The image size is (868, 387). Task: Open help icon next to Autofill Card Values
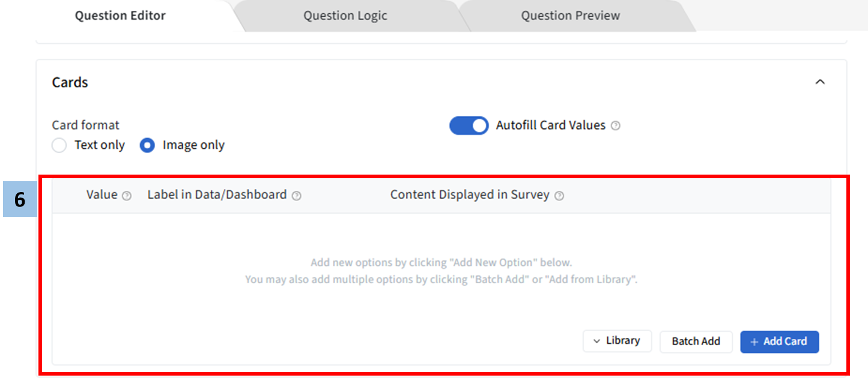coord(615,126)
